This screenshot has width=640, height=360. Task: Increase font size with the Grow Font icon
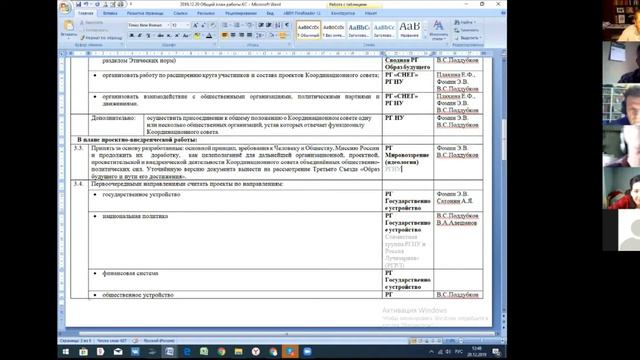click(196, 25)
